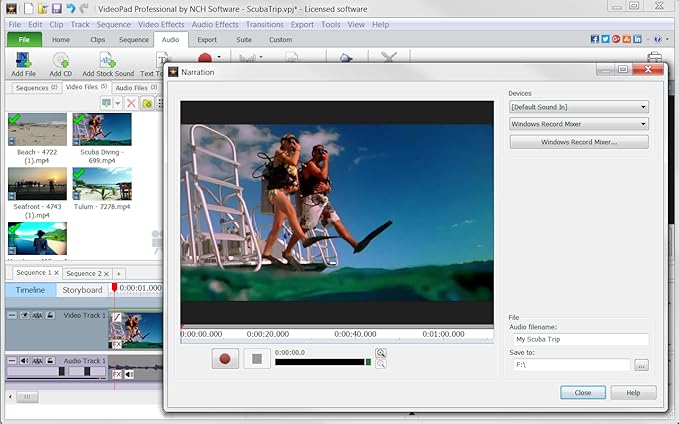Image resolution: width=679 pixels, height=424 pixels.
Task: Click the save icon in title bar
Action: 56,8
